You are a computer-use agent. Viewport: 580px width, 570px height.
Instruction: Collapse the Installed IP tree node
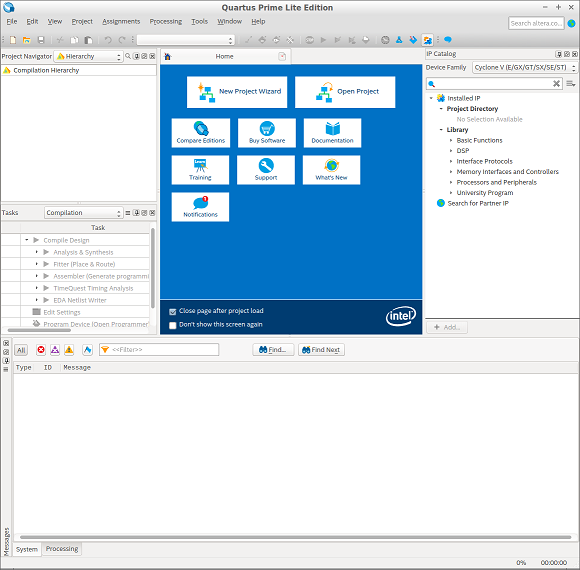click(431, 98)
